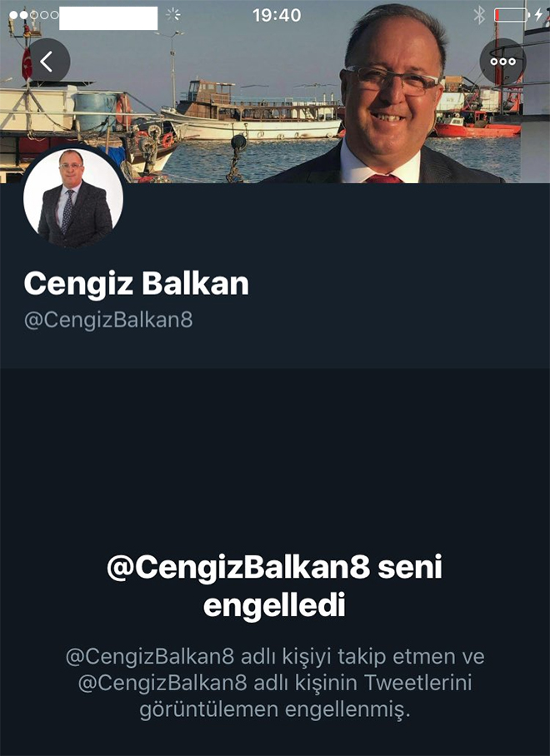This screenshot has width=550, height=756.
Task: Tap the charging lightning bolt icon
Action: tap(539, 16)
